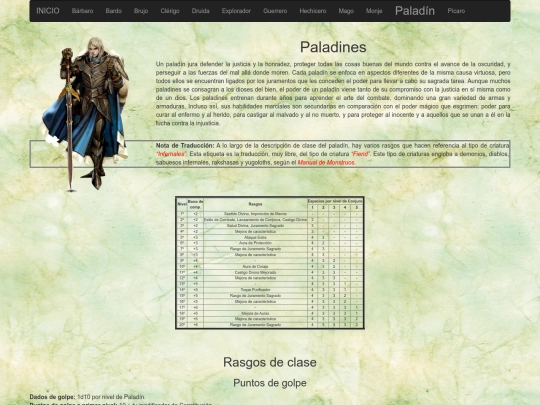Click the 'Nivel' table column header
The width and height of the screenshot is (540, 405).
point(182,204)
